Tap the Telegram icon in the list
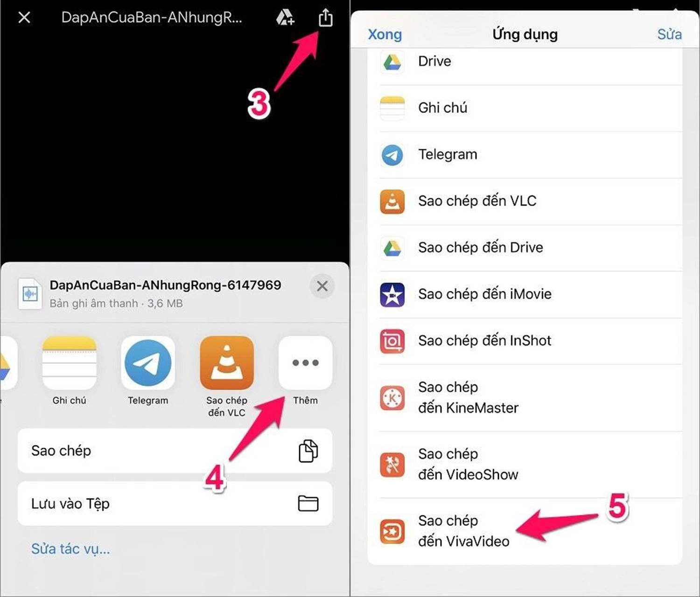Viewport: 700px width, 597px height. click(392, 155)
